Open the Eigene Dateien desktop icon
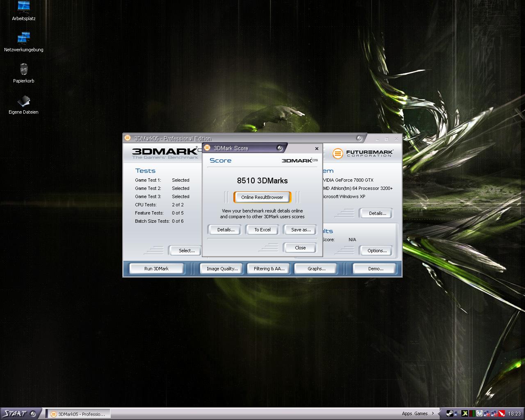525x420 pixels. pyautogui.click(x=23, y=104)
